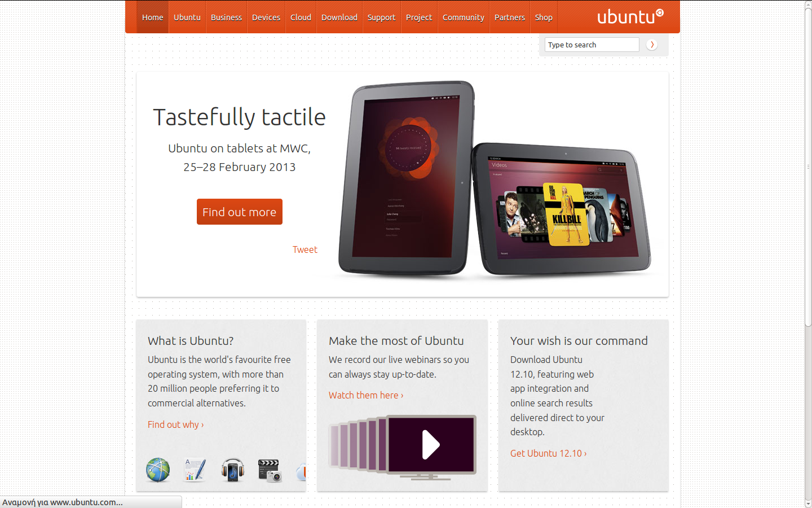Click the globe web browser icon

coord(158,470)
